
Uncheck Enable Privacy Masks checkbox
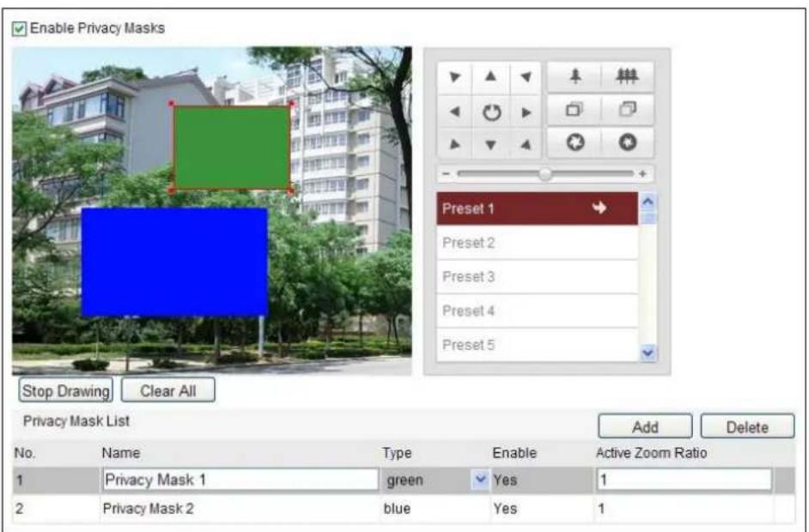[19, 28]
